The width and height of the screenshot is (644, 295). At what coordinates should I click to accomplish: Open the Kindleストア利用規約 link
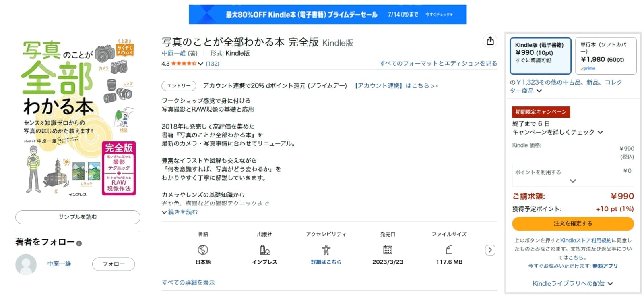(x=586, y=240)
